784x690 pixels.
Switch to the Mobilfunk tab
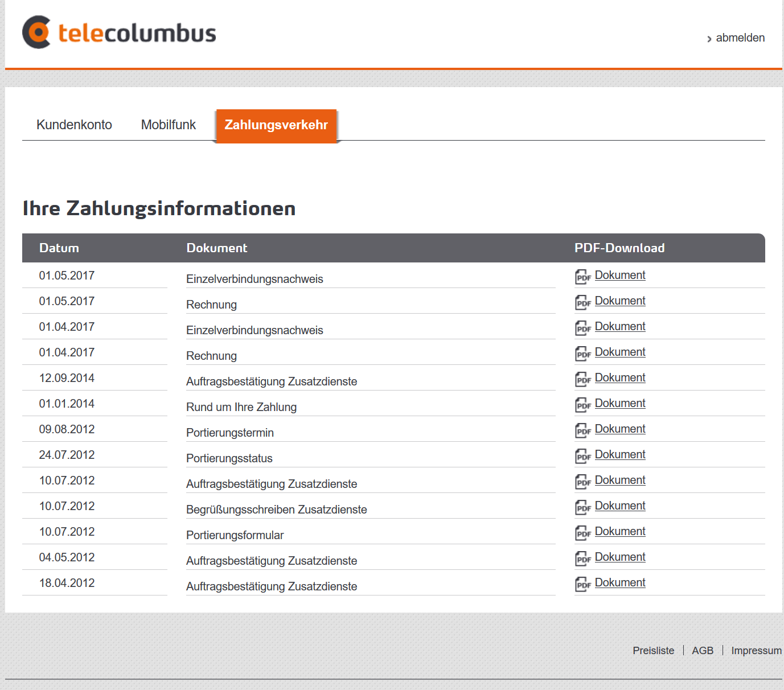168,125
